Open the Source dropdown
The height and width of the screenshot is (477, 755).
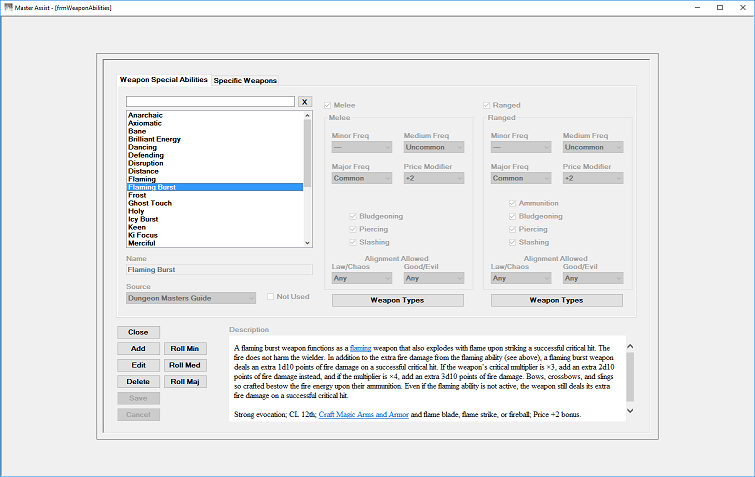pyautogui.click(x=191, y=298)
